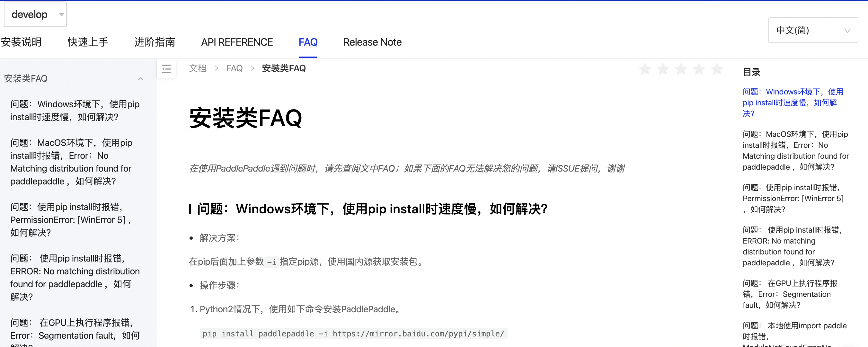This screenshot has height=347, width=868.
Task: Rate page with first star
Action: 645,69
